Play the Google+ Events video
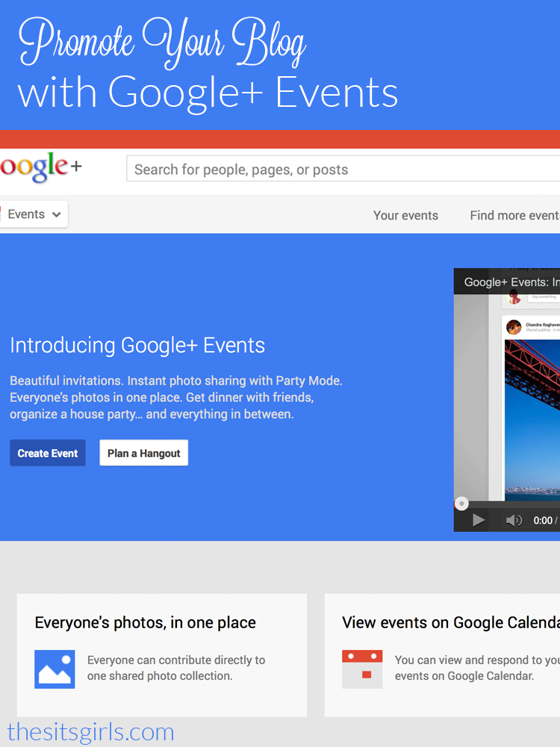Viewport: 560px width, 747px height. pyautogui.click(x=479, y=520)
